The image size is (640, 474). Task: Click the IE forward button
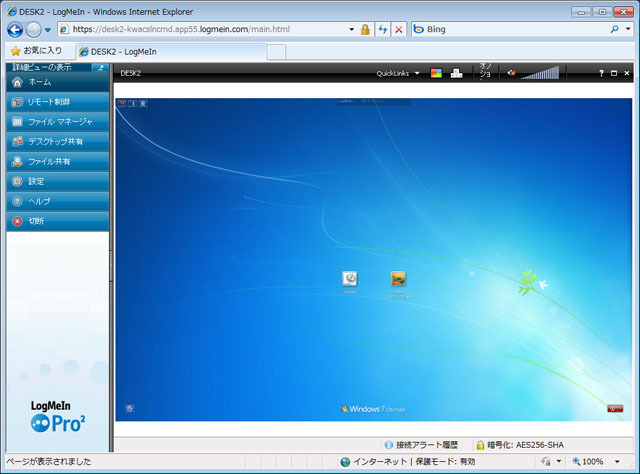point(33,29)
